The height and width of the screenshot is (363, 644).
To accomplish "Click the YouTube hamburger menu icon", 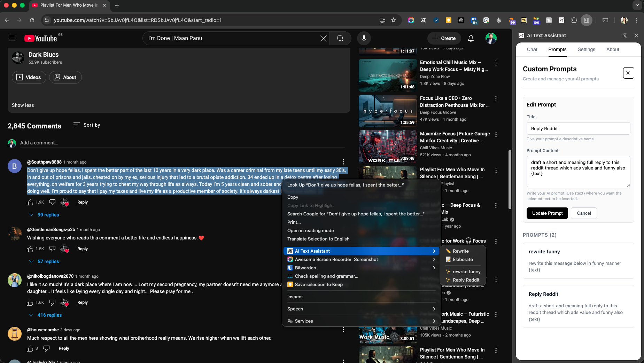I will [11, 38].
